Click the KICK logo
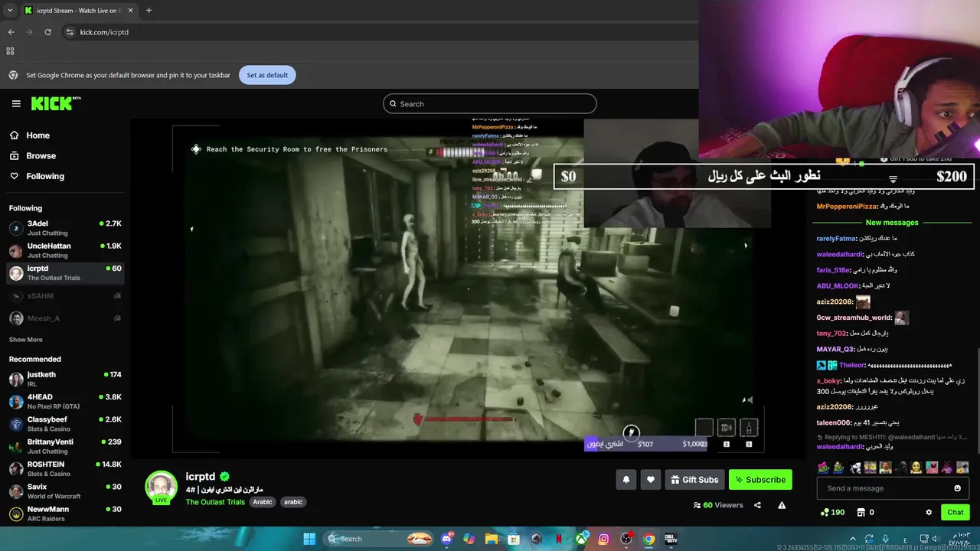This screenshot has width=980, height=551. [x=56, y=103]
